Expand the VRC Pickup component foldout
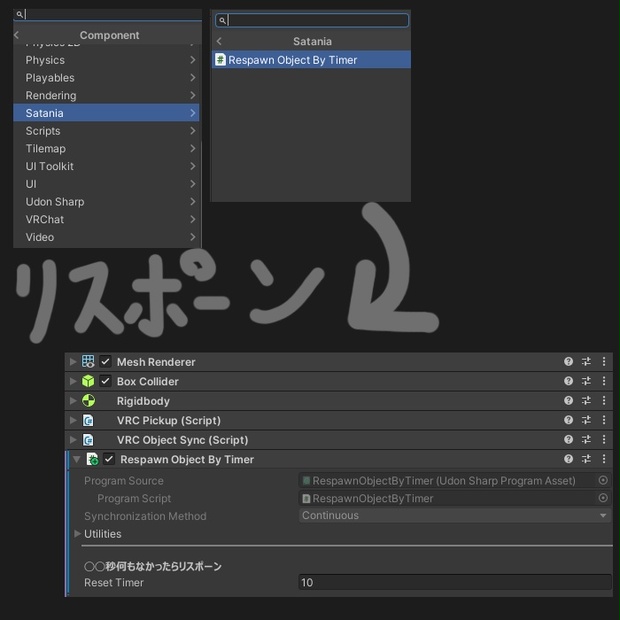The height and width of the screenshot is (620, 620). point(73,420)
